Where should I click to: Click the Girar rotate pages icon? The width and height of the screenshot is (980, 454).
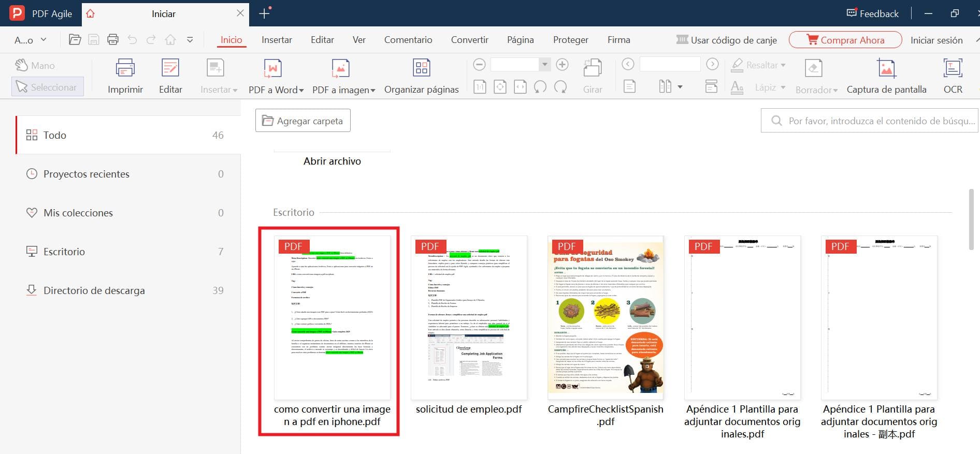coord(593,68)
